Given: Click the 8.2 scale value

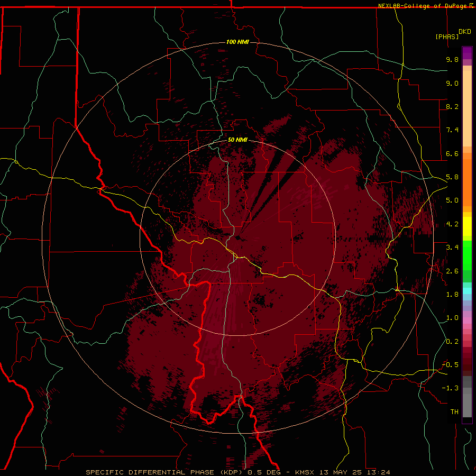Looking at the screenshot, I should [452, 106].
